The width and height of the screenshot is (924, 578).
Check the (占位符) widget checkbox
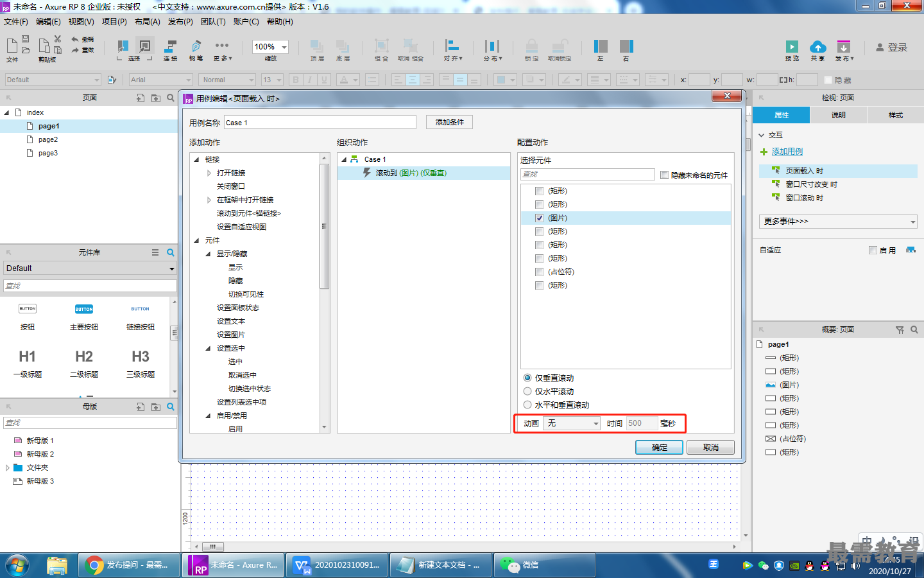(539, 272)
